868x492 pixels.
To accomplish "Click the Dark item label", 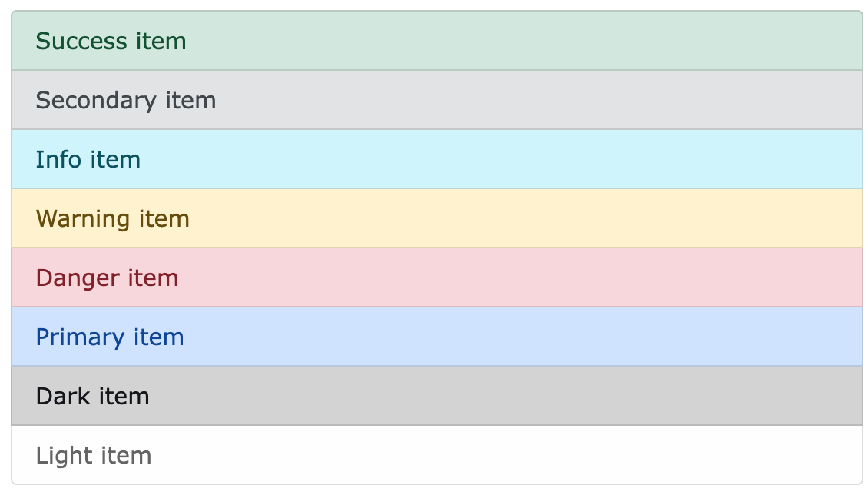I will (x=91, y=396).
